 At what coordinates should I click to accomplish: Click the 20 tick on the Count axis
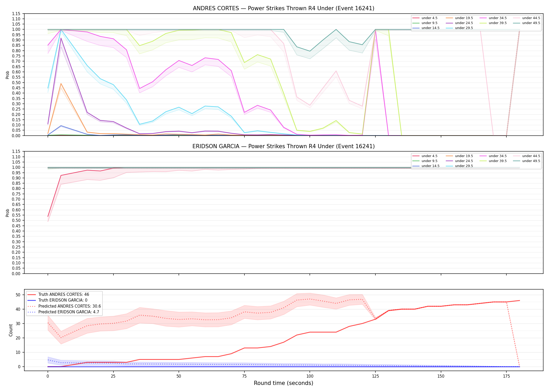pyautogui.click(x=18, y=338)
